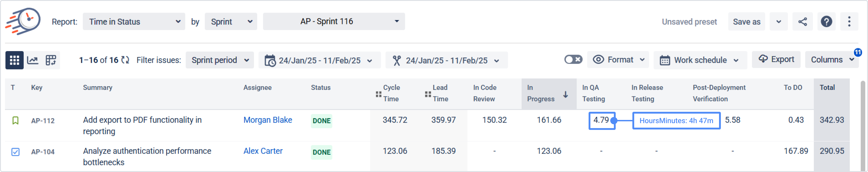The width and height of the screenshot is (868, 172).
Task: Open the help question mark icon
Action: tap(826, 22)
